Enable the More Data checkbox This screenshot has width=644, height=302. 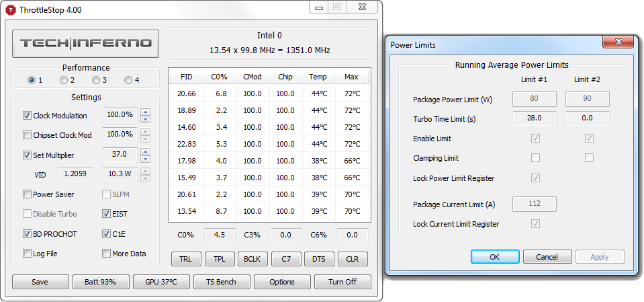[x=106, y=254]
